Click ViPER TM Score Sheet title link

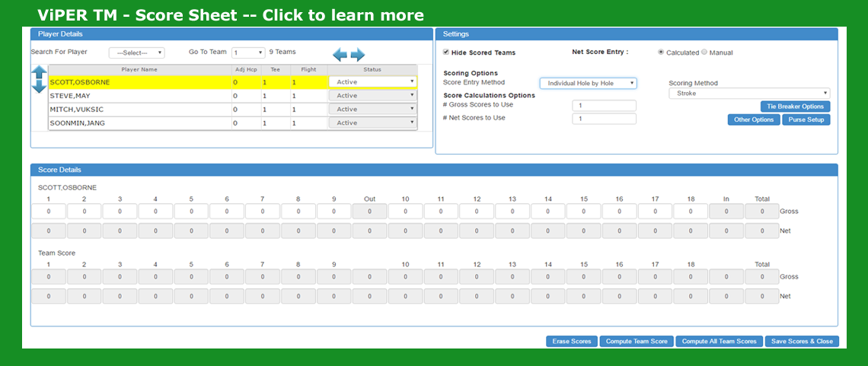click(x=231, y=15)
